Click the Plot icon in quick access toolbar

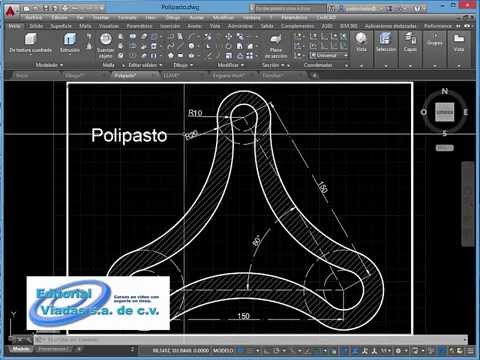(x=65, y=8)
